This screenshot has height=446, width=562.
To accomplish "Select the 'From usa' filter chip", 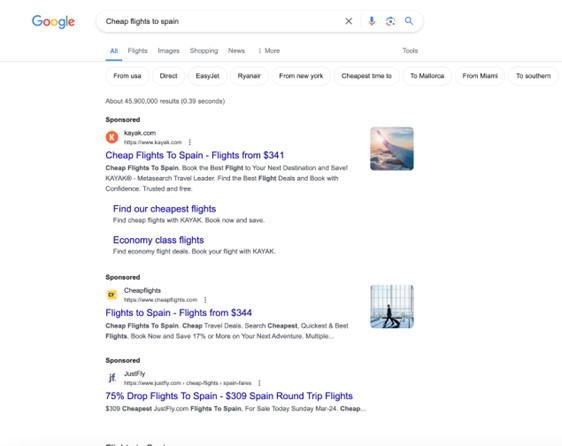I will click(x=127, y=76).
